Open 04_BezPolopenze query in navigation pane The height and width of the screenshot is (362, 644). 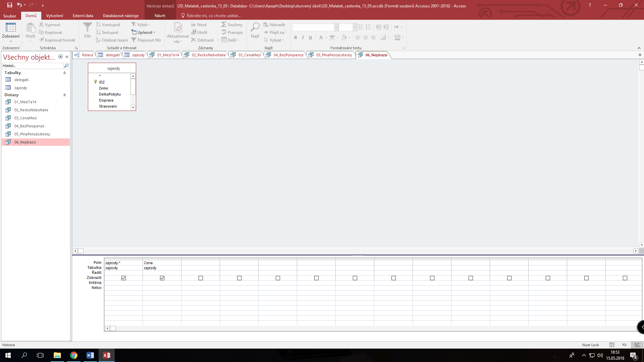click(x=29, y=126)
